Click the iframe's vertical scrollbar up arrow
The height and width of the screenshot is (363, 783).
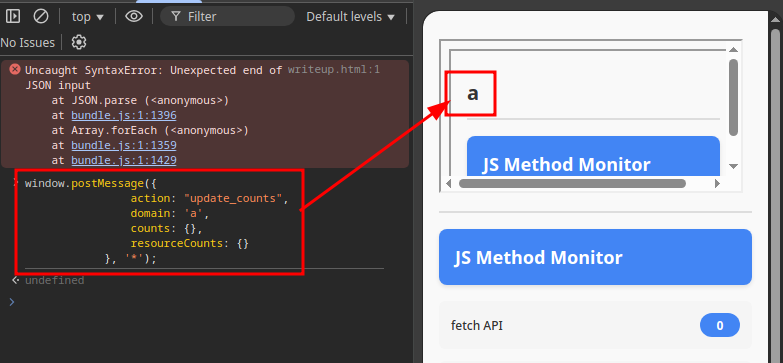point(733,49)
